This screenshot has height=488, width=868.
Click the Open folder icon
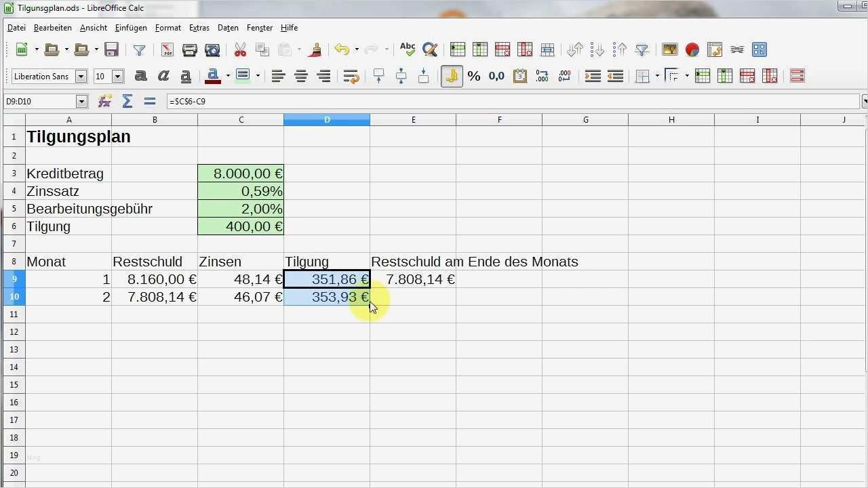[52, 49]
